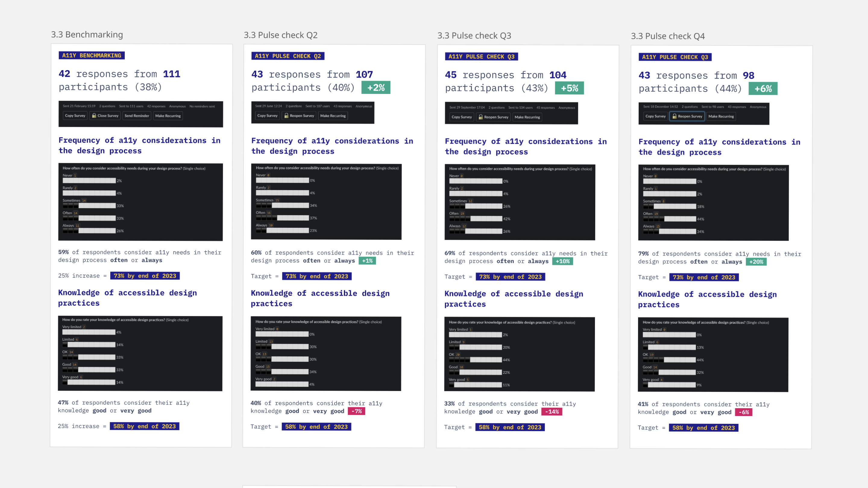868x488 pixels.
Task: Click Copy Survey in Pulse check Q4
Action: tap(656, 116)
